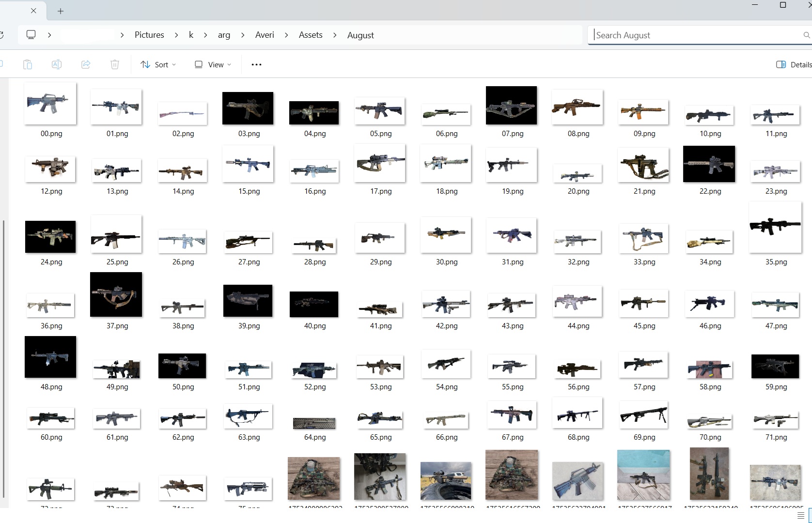Switch to details list view icon

(x=800, y=515)
